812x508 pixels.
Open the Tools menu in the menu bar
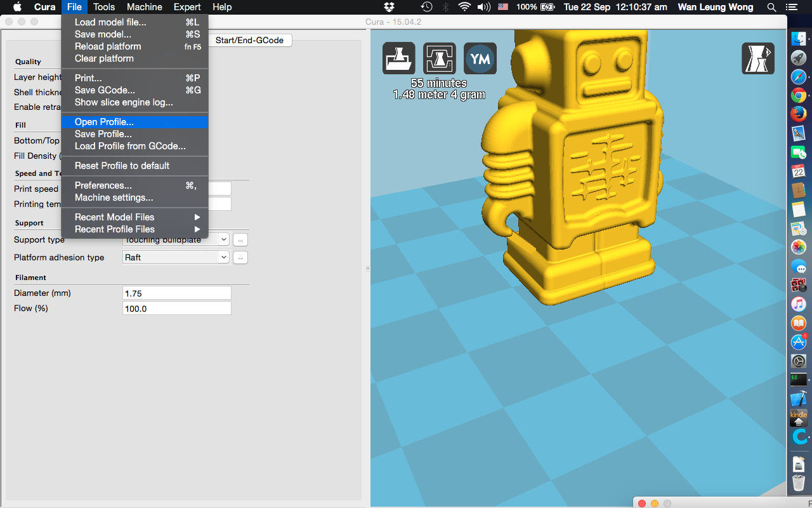pyautogui.click(x=104, y=7)
